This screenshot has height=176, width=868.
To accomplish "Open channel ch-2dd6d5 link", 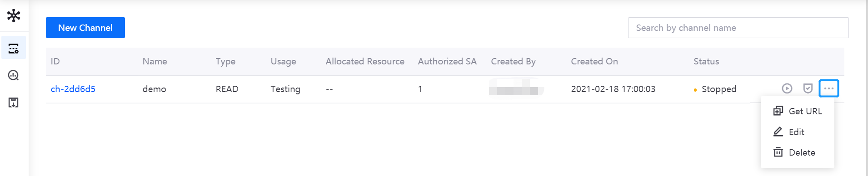I will 73,89.
